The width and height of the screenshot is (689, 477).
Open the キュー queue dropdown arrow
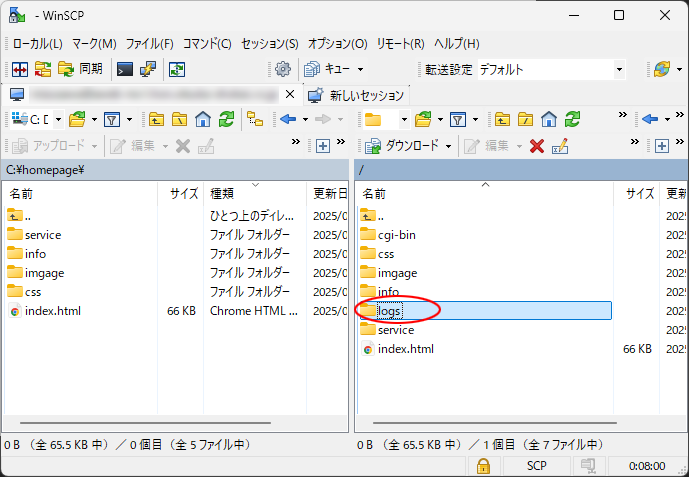tap(360, 69)
